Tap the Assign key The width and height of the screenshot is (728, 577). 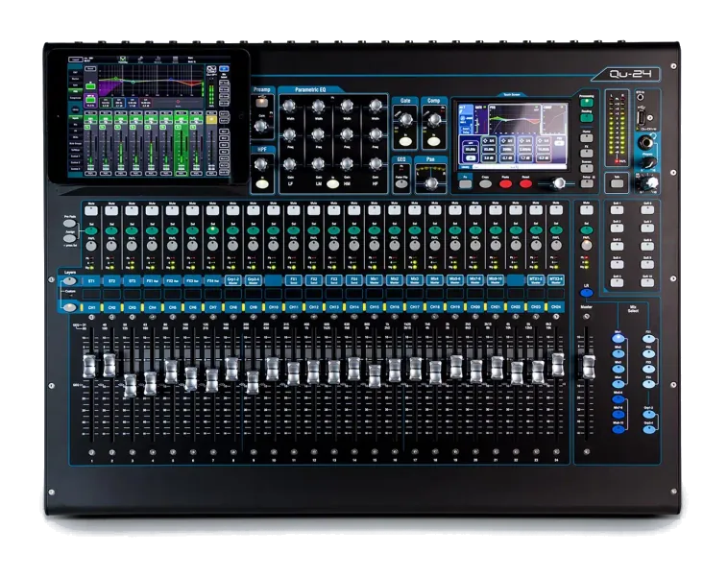coord(70,238)
